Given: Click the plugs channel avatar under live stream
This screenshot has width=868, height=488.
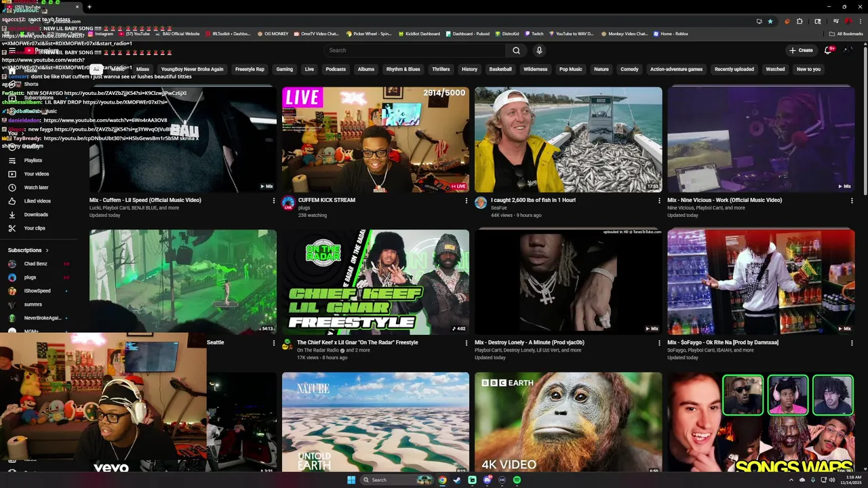Looking at the screenshot, I should (288, 203).
